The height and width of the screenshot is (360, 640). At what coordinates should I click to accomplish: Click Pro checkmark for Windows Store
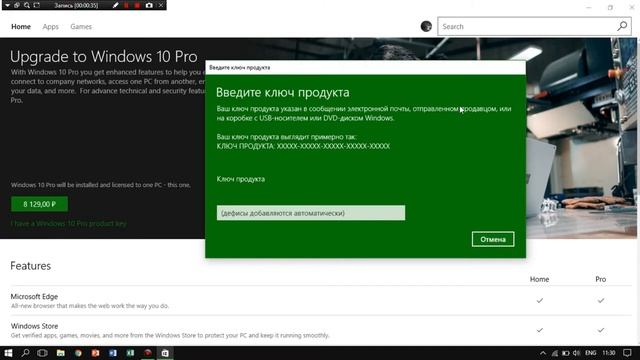pyautogui.click(x=601, y=330)
